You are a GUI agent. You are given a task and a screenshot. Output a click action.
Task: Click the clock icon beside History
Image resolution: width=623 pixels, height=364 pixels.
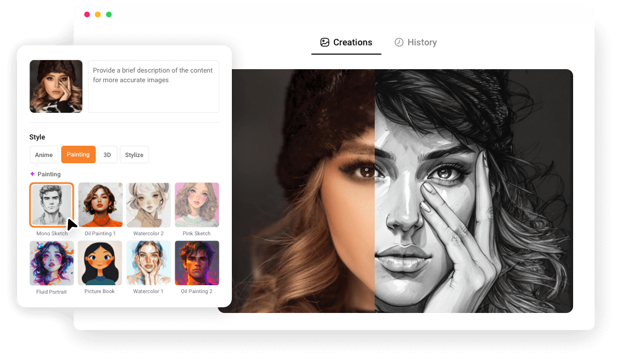399,43
